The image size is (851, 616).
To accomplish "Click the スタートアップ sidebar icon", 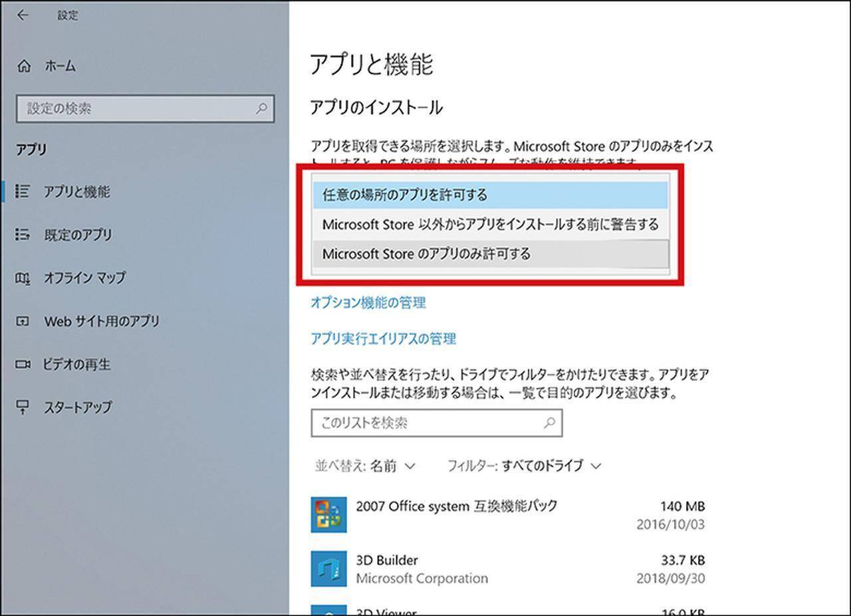I will click(x=23, y=407).
